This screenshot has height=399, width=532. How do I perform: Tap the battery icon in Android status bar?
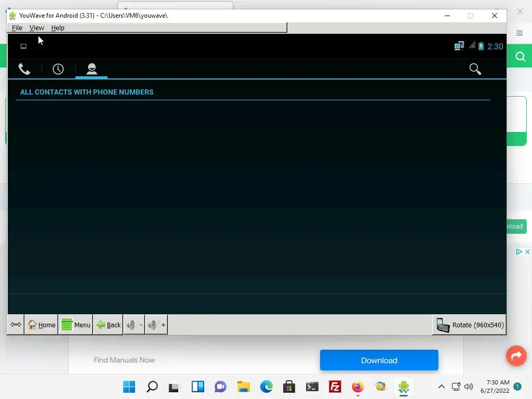point(481,46)
